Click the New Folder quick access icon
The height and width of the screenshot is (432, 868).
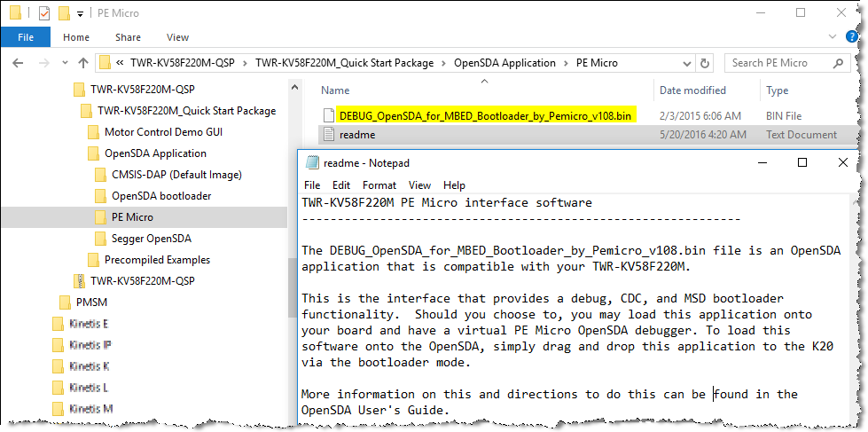(64, 12)
